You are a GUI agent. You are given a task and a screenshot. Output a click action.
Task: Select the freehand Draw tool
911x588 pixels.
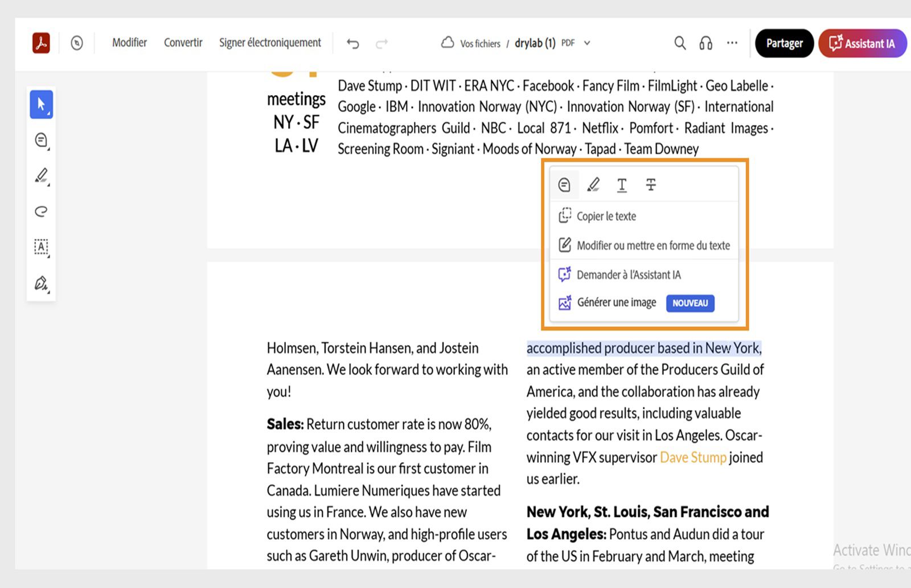click(x=41, y=212)
